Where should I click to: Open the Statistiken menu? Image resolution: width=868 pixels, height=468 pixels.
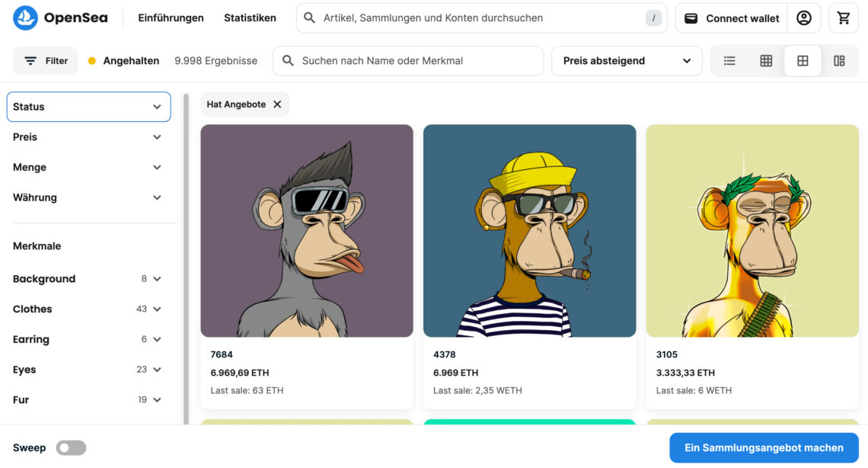tap(250, 18)
